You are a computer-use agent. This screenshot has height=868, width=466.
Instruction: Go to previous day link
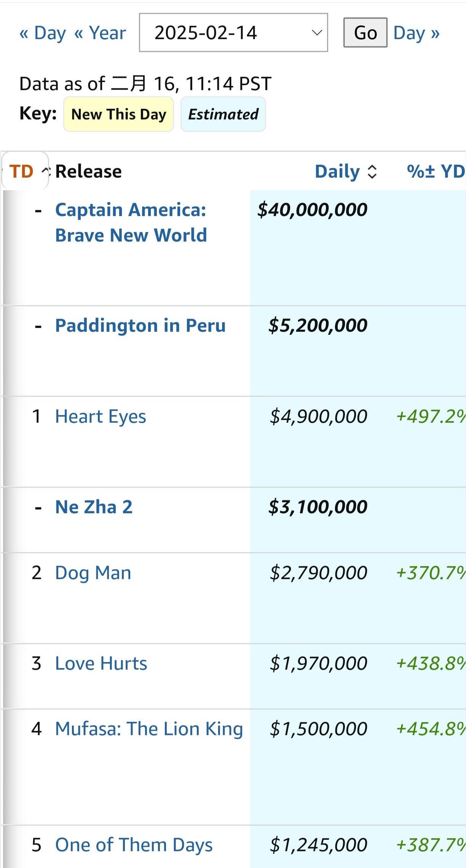tap(43, 33)
